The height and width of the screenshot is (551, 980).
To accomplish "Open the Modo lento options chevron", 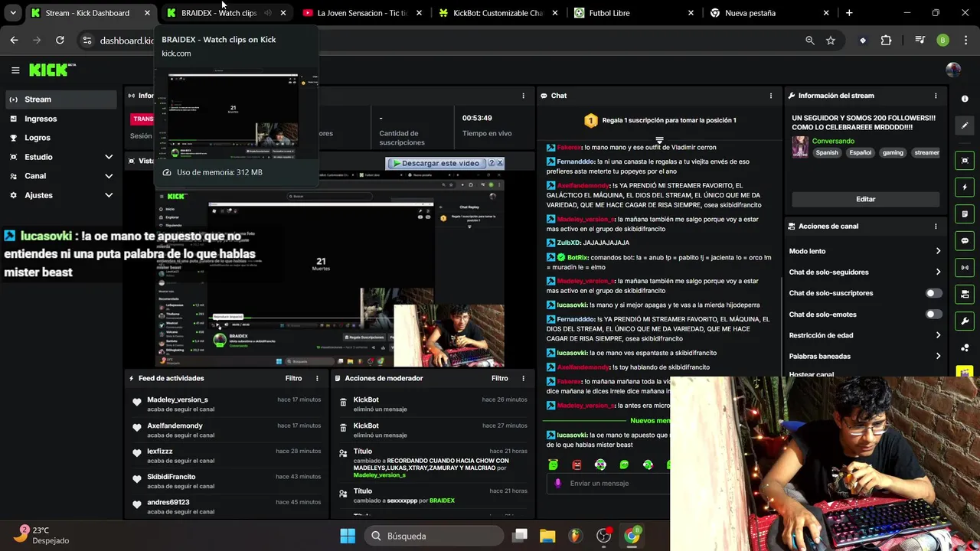I will click(938, 251).
